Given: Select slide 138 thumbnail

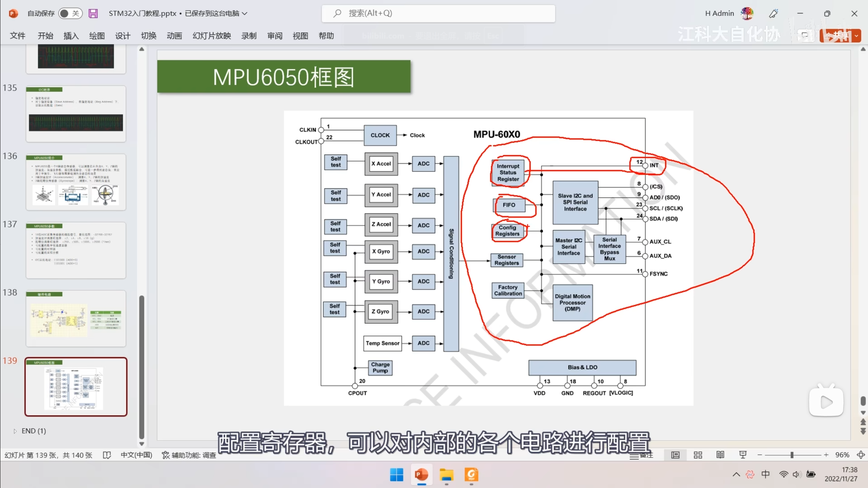Looking at the screenshot, I should 76,318.
